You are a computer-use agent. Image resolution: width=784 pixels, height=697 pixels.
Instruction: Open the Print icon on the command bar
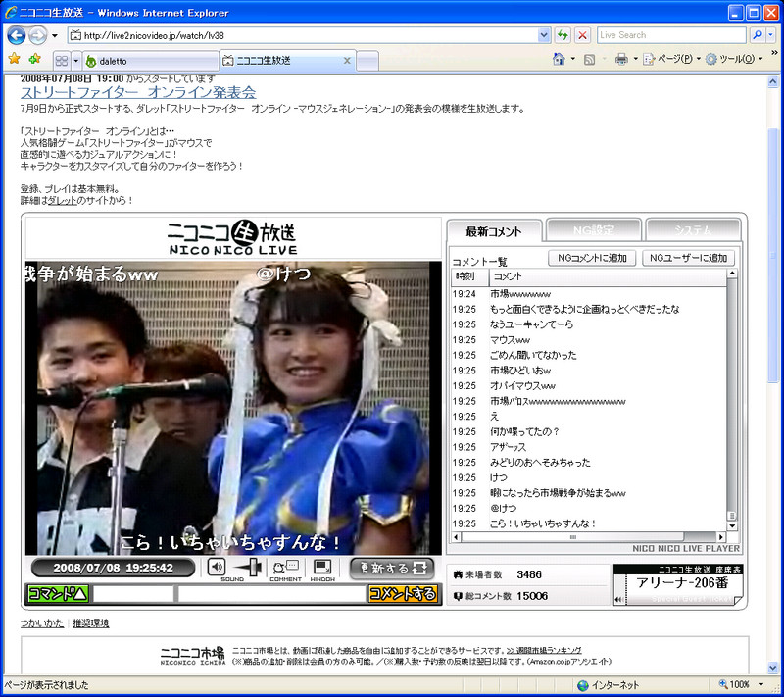tap(620, 60)
